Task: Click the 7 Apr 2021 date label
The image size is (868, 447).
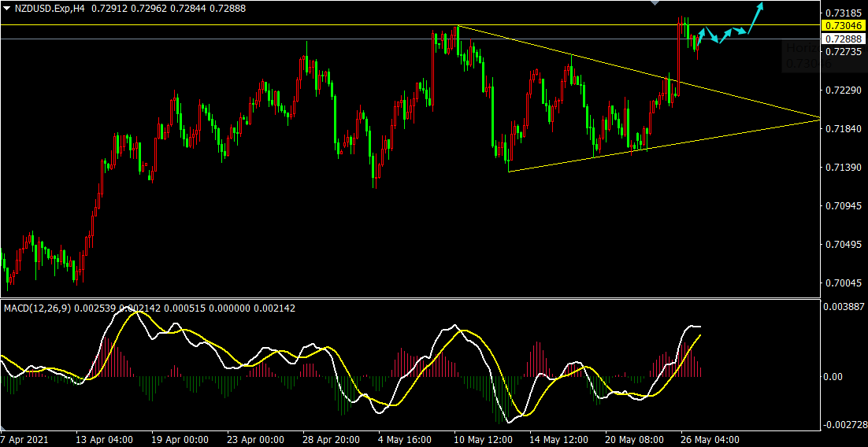Action: (24, 440)
